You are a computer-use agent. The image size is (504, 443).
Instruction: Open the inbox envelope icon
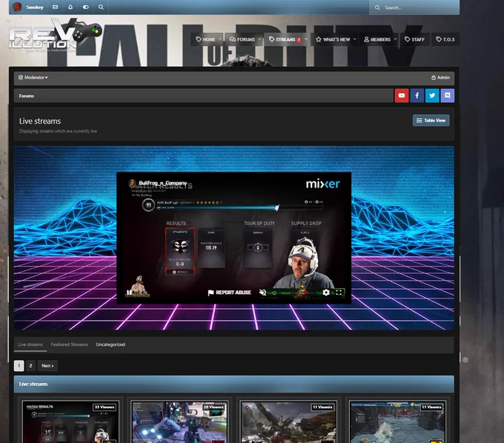(x=56, y=7)
